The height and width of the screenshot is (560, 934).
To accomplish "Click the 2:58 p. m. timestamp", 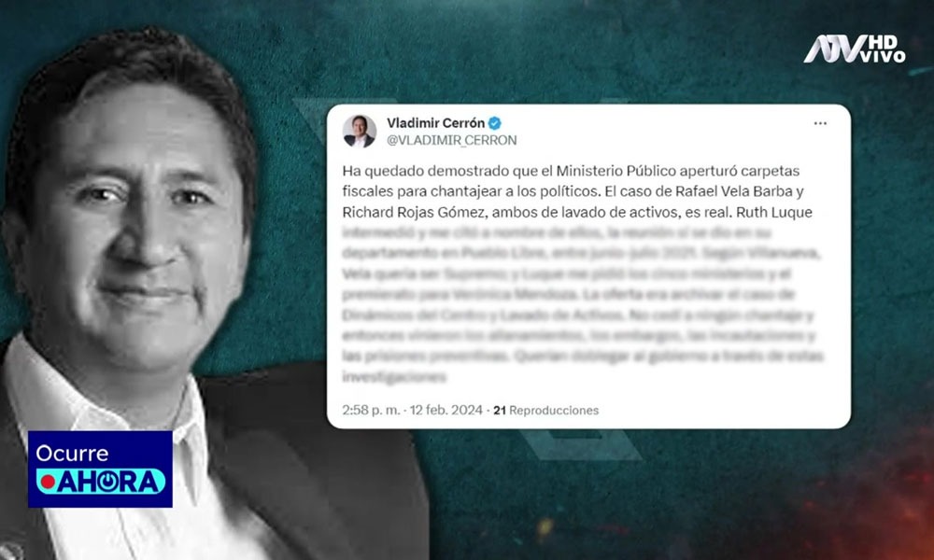I will point(371,410).
